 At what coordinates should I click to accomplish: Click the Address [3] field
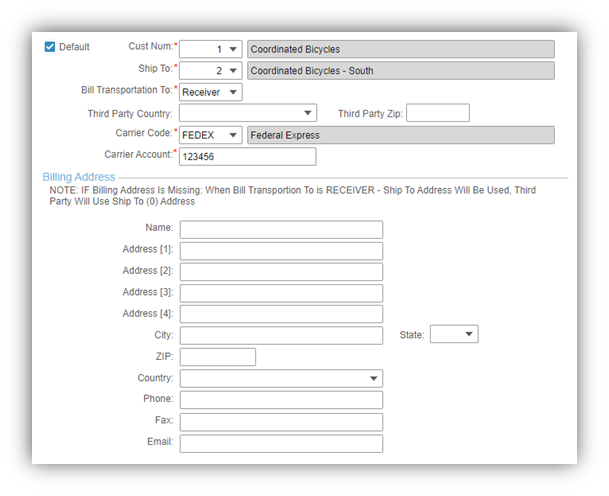[x=281, y=293]
